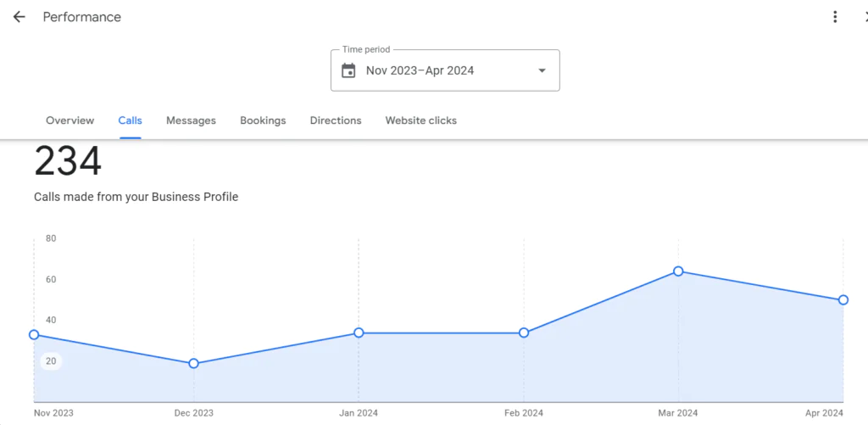
Task: Select the Feb 2024 data point circle
Action: (524, 333)
